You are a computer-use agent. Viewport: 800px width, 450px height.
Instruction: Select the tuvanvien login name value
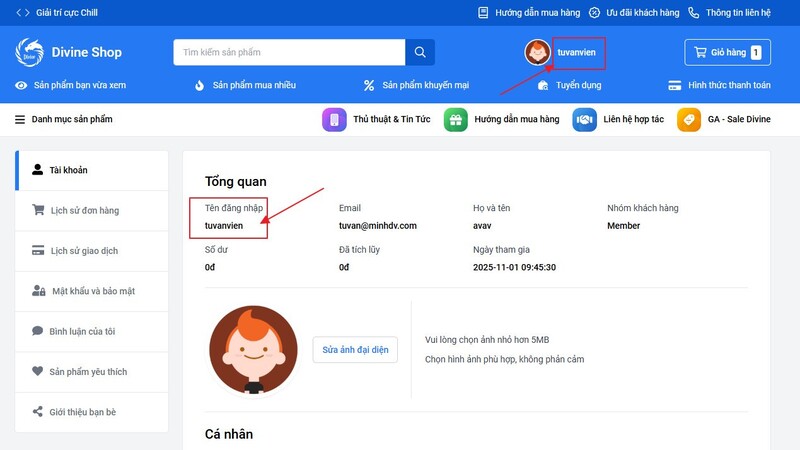click(x=224, y=226)
